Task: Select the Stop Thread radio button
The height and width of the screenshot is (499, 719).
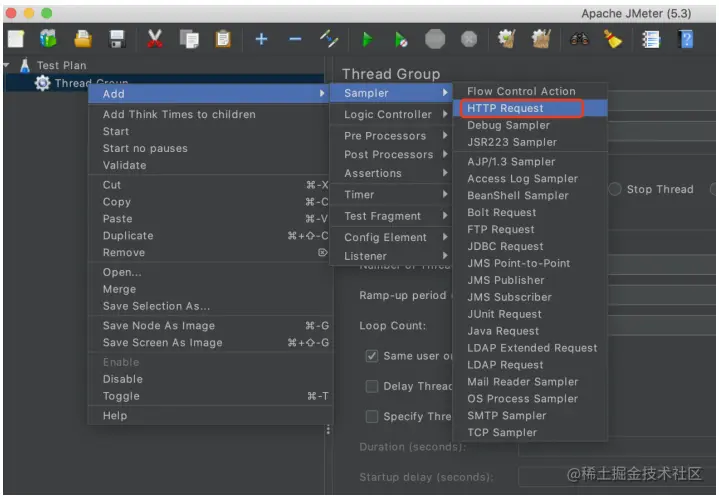Action: (x=615, y=189)
